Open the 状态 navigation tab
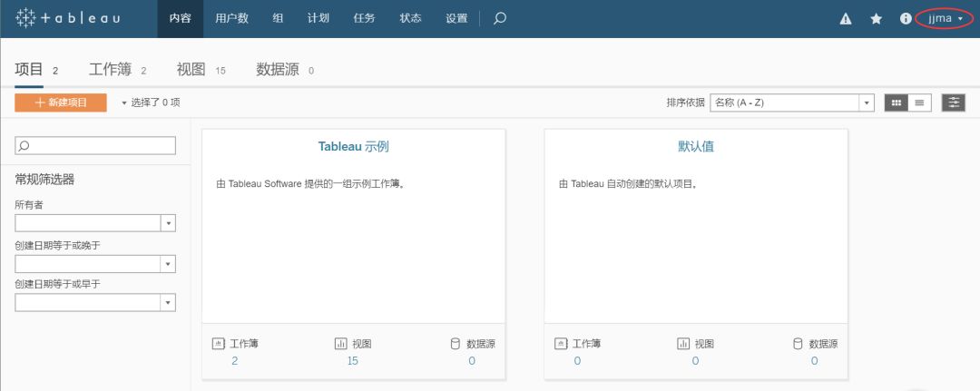980x391 pixels. pyautogui.click(x=411, y=19)
